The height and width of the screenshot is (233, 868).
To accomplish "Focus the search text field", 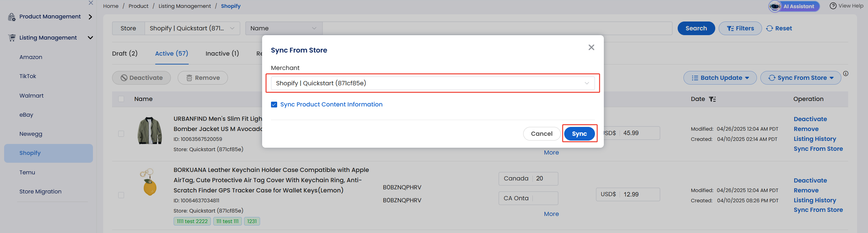I will tap(497, 28).
